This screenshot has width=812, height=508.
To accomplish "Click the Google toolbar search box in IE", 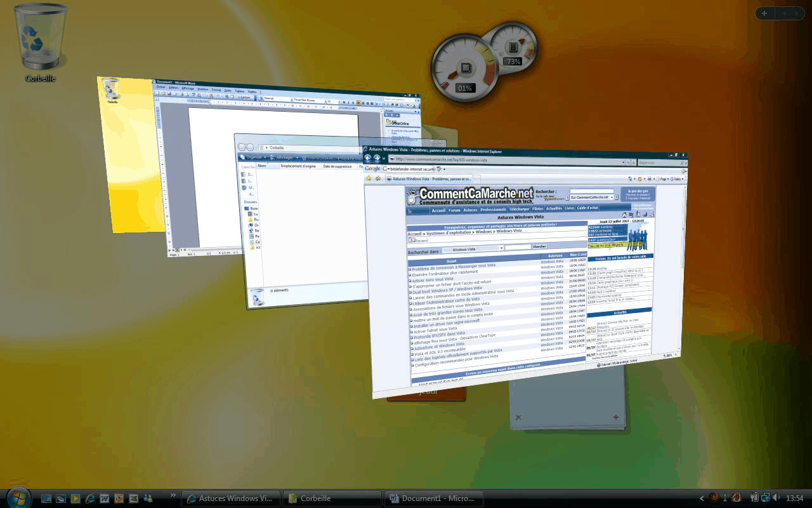I will point(409,170).
